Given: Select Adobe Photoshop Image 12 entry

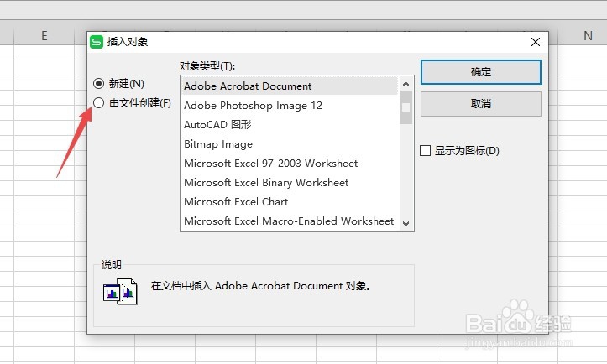Looking at the screenshot, I should (290, 105).
